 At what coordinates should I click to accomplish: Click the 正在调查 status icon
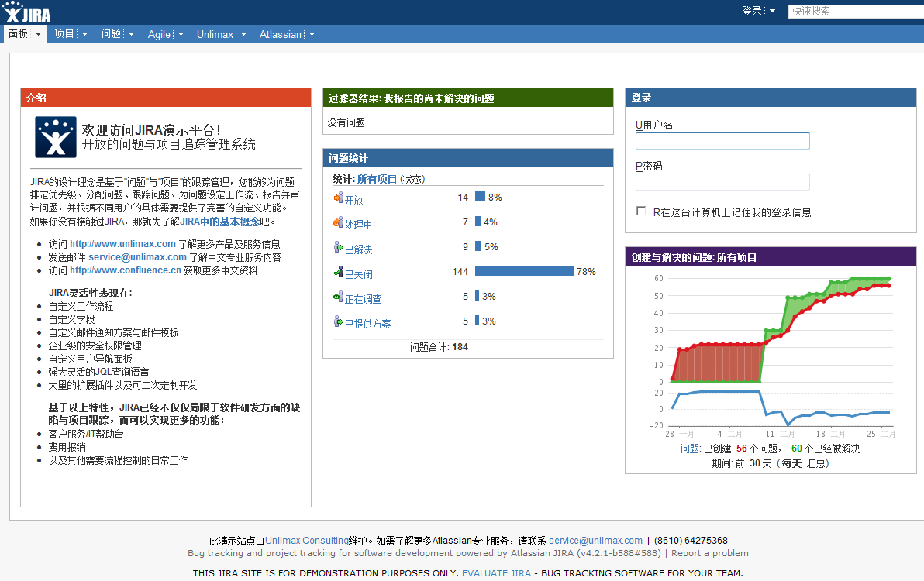(x=338, y=297)
